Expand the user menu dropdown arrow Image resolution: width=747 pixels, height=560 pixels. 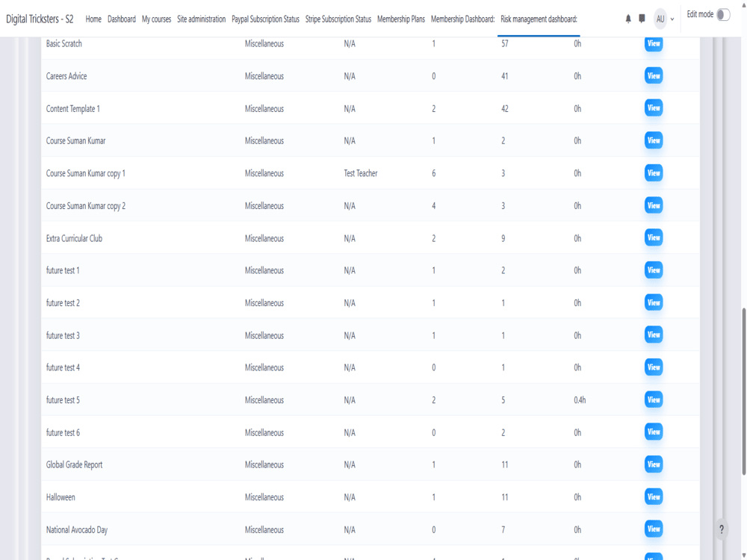(x=672, y=19)
